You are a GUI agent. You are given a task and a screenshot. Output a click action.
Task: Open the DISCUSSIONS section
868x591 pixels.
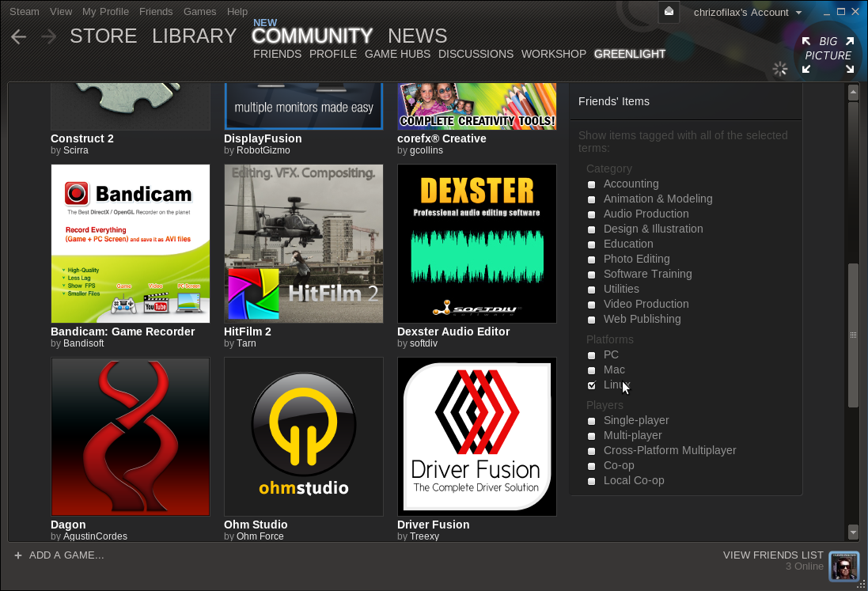tap(476, 54)
